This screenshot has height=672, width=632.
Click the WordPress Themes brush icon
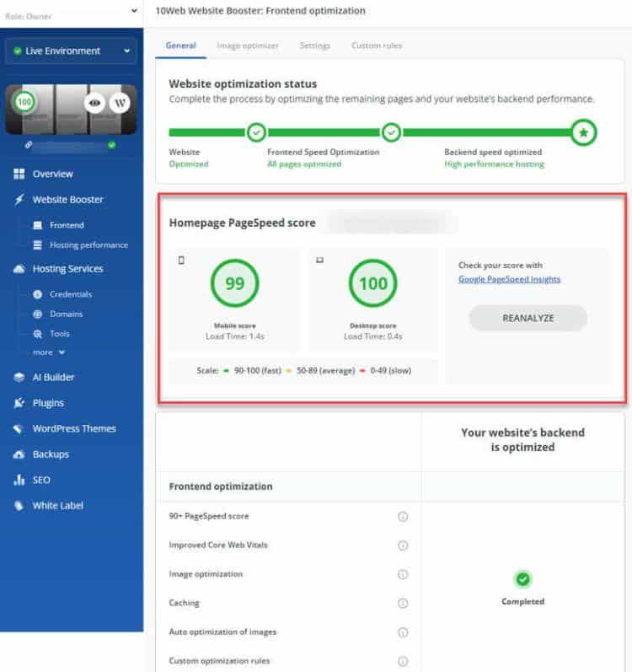click(x=18, y=429)
